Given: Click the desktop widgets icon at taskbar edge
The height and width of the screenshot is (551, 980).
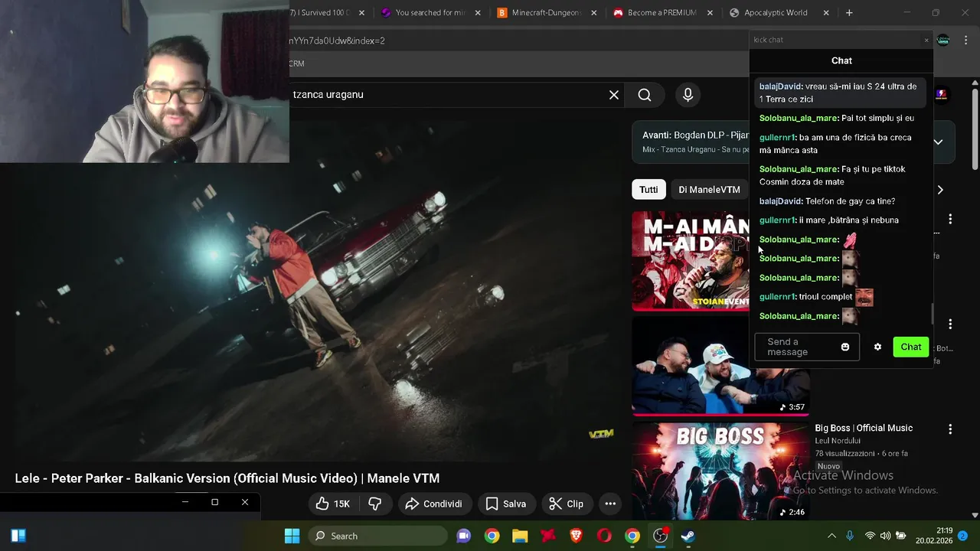Looking at the screenshot, I should [x=18, y=536].
